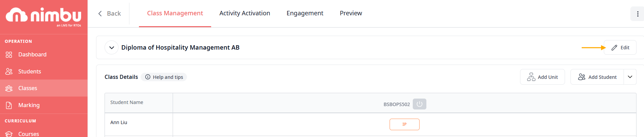The width and height of the screenshot is (644, 137).
Task: Switch to the Preview tab
Action: pyautogui.click(x=351, y=13)
